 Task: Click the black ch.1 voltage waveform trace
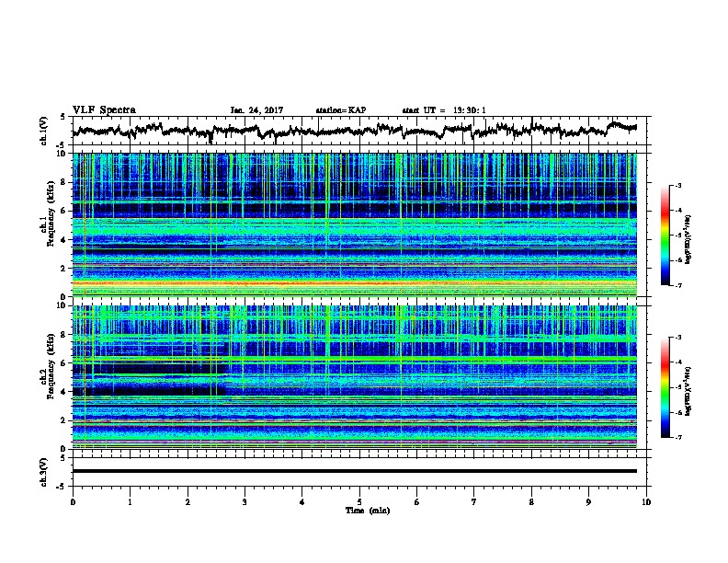[354, 131]
